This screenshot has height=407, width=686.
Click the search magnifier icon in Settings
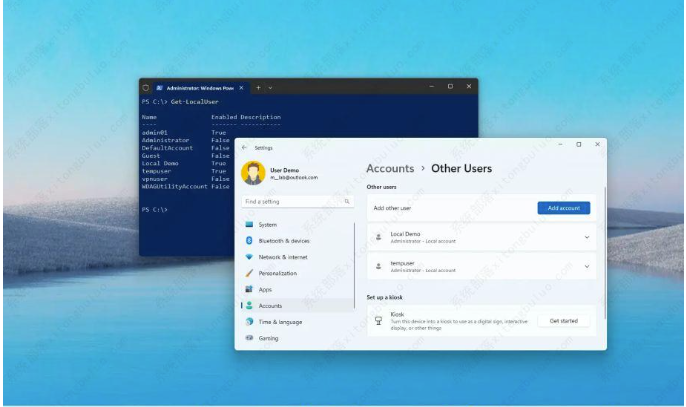[347, 202]
